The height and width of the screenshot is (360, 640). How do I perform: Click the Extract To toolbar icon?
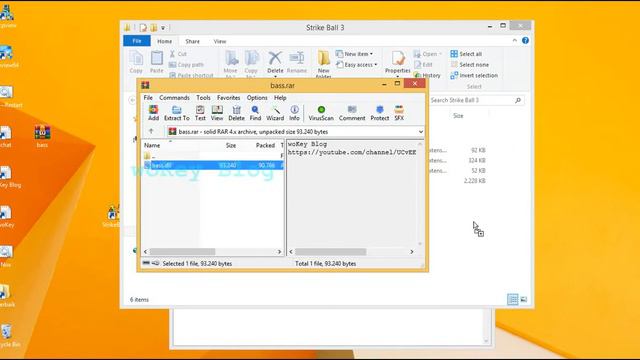(x=177, y=113)
